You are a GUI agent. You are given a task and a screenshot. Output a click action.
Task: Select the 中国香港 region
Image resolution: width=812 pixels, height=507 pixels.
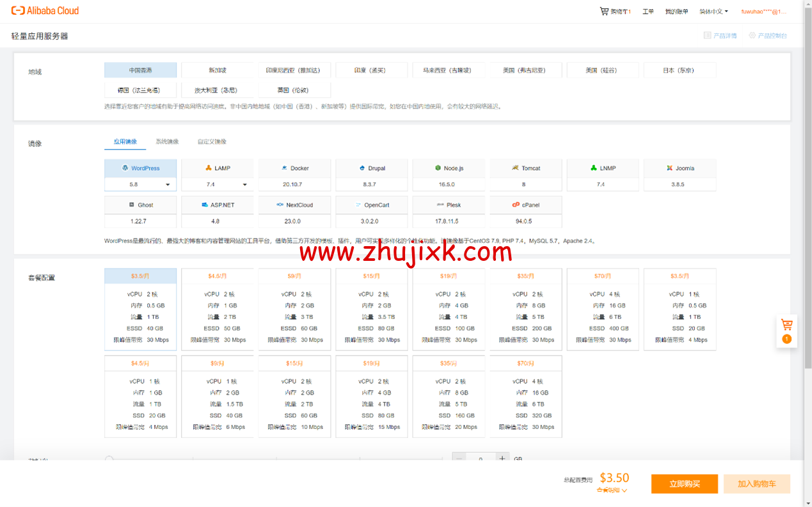tap(140, 70)
